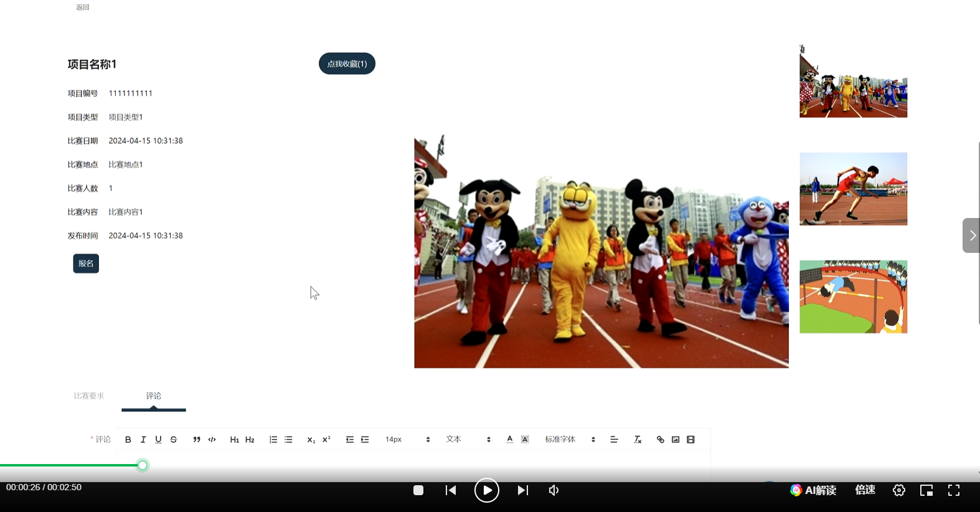Open the 标准字体 font family dropdown
The width and height of the screenshot is (980, 512).
pos(570,440)
